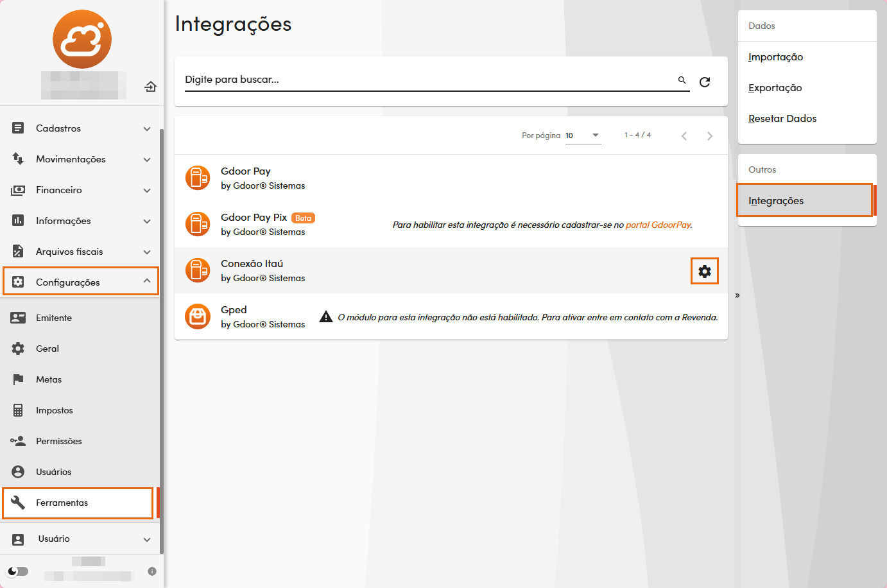Screen dimensions: 887x588
Task: Click the 1 - 4 / 4 page counter
Action: [637, 135]
